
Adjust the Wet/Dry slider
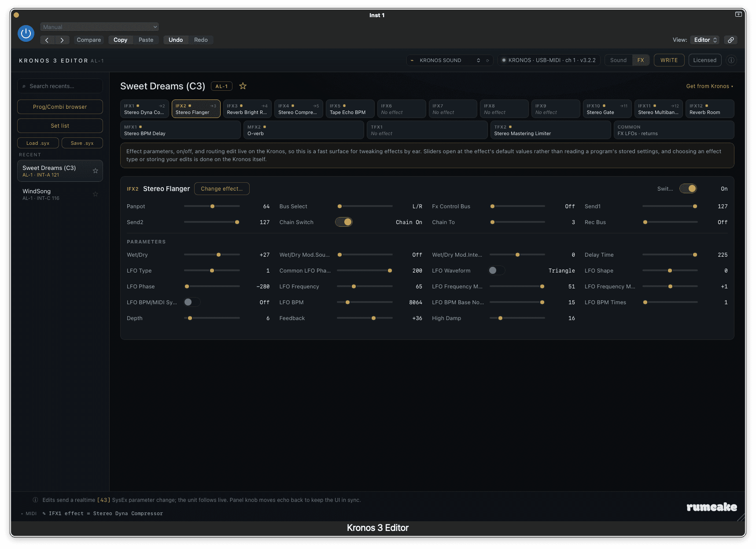[x=212, y=254]
